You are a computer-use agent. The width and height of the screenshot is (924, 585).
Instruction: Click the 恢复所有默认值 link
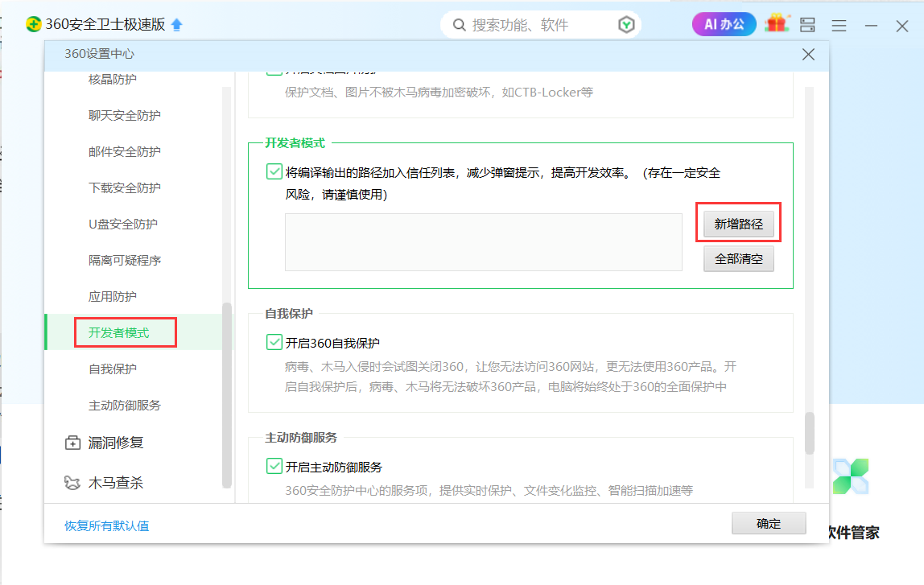[107, 525]
